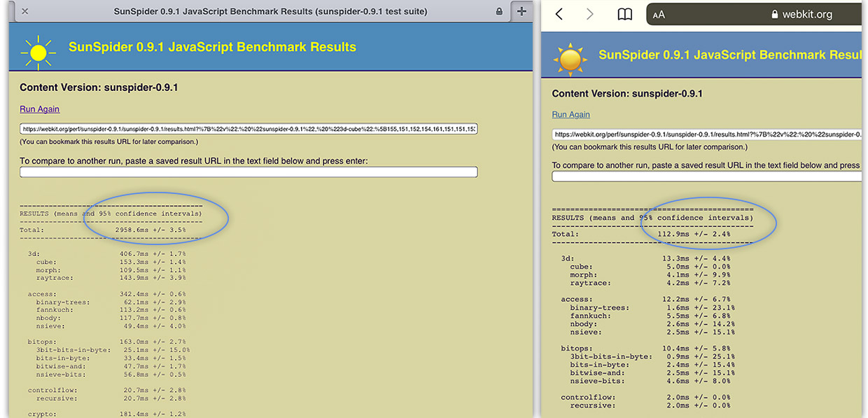Click 'morph: 109.5ms' row in left window
This screenshot has width=868, height=418.
[x=111, y=270]
